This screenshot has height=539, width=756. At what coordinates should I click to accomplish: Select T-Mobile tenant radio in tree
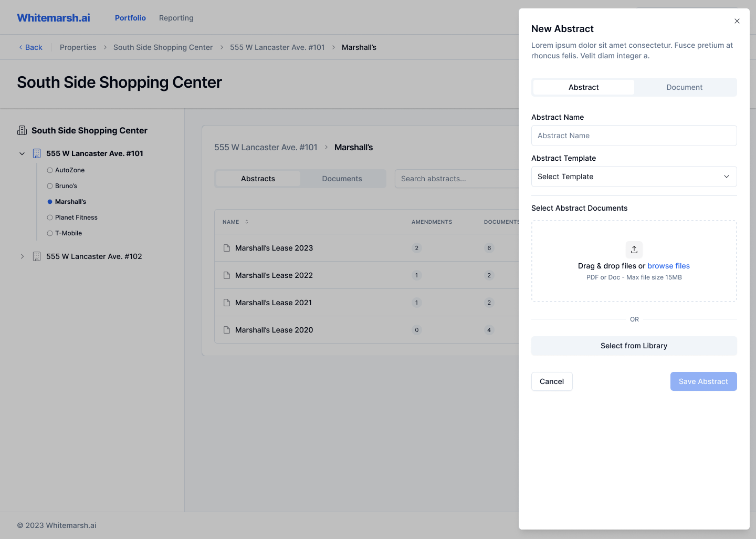(50, 233)
